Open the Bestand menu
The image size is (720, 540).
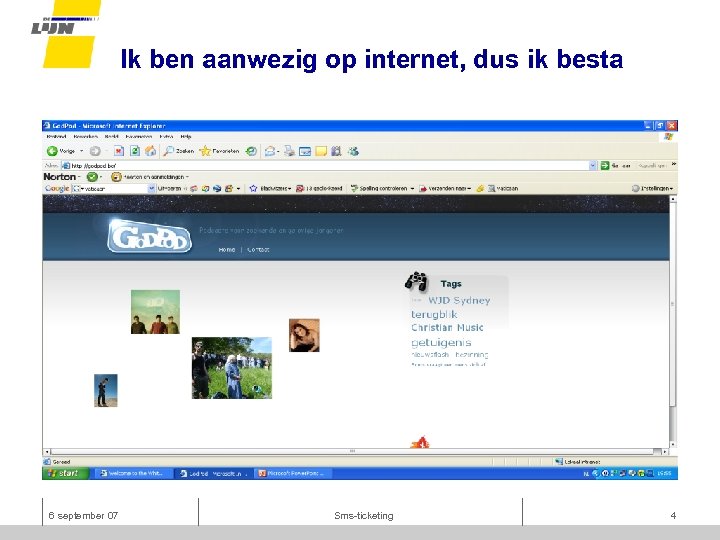56,136
